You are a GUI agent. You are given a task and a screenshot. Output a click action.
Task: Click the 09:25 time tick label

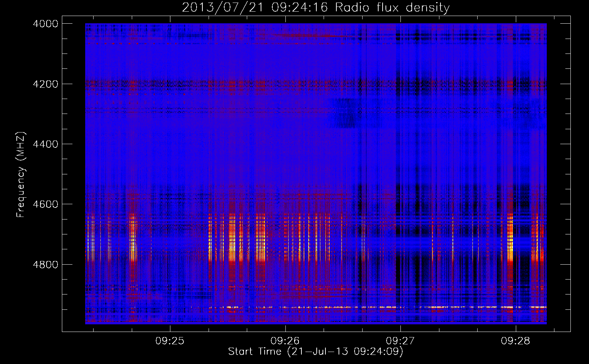pyautogui.click(x=170, y=341)
